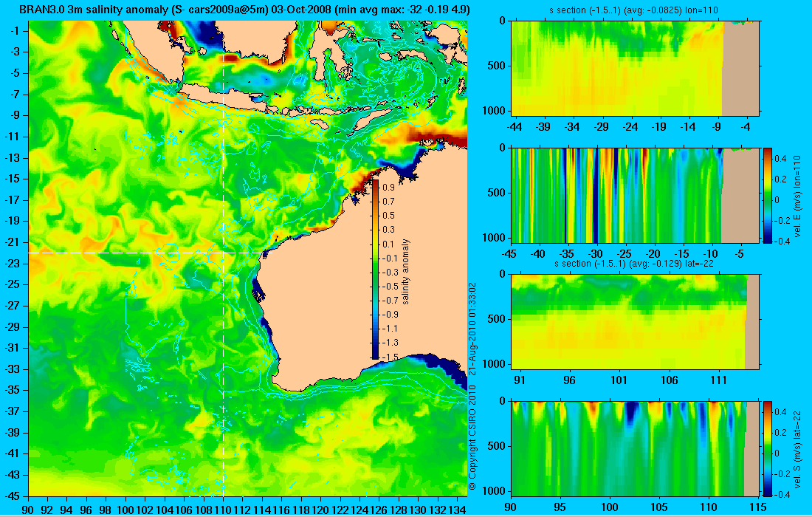Open the salinity section panel at lon=110
812x517 pixels.
pyautogui.click(x=636, y=68)
